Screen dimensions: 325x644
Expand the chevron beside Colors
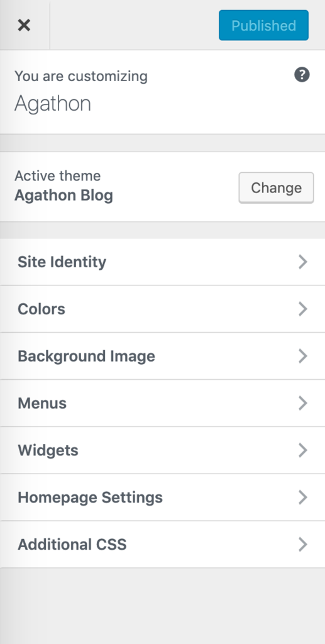pos(303,309)
